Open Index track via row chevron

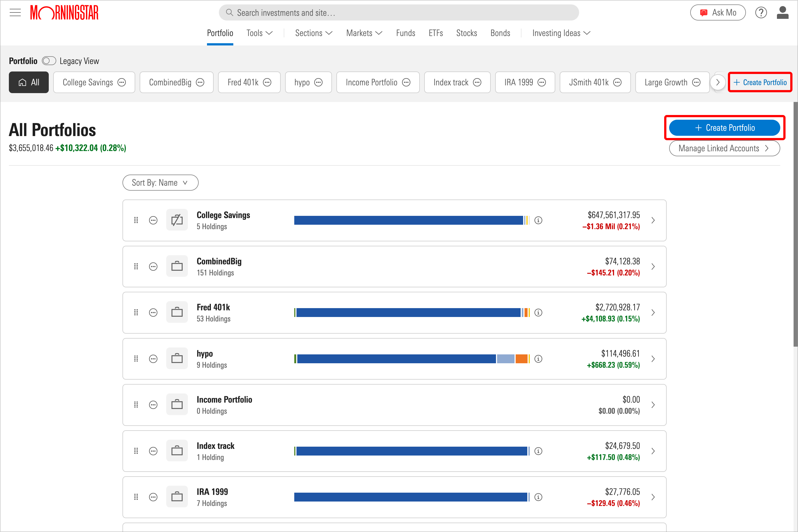(653, 451)
